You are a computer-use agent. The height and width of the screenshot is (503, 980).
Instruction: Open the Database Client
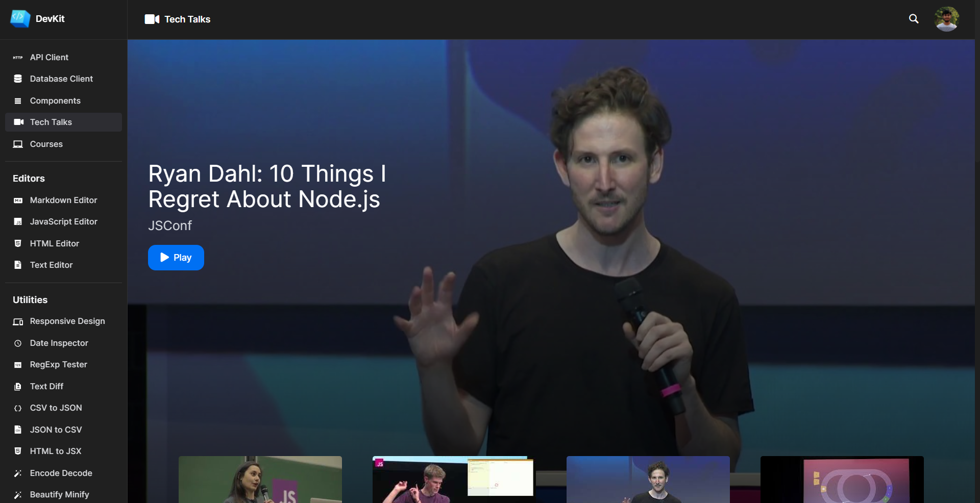61,79
